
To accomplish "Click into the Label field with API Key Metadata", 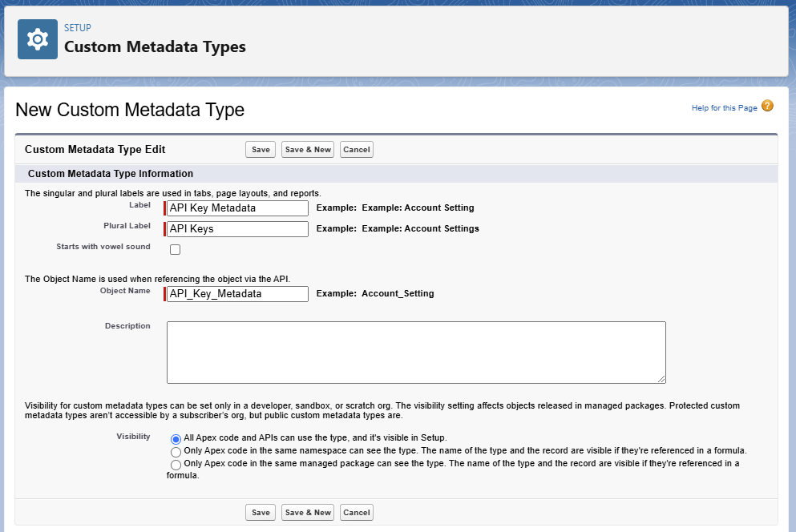I will [x=237, y=208].
